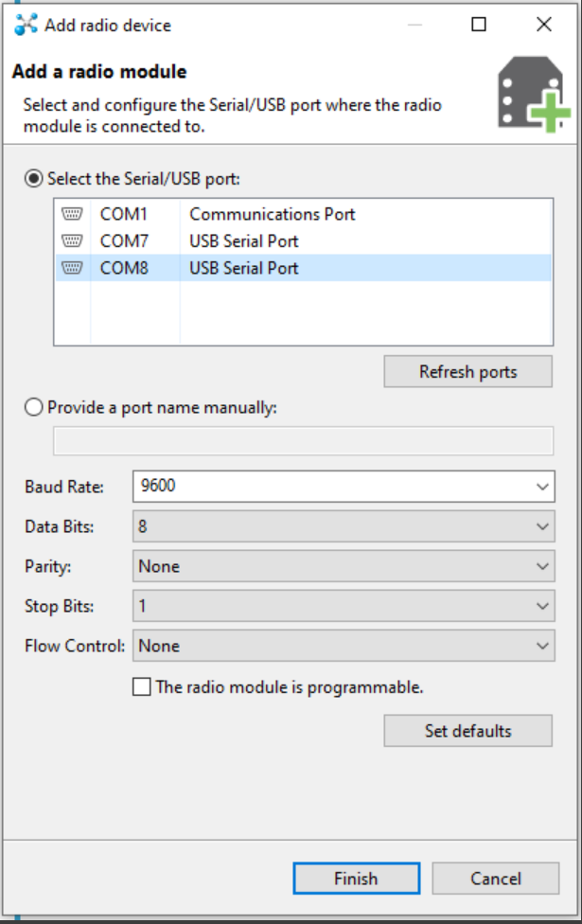Click the Refresh ports button
This screenshot has width=582, height=924.
(467, 371)
